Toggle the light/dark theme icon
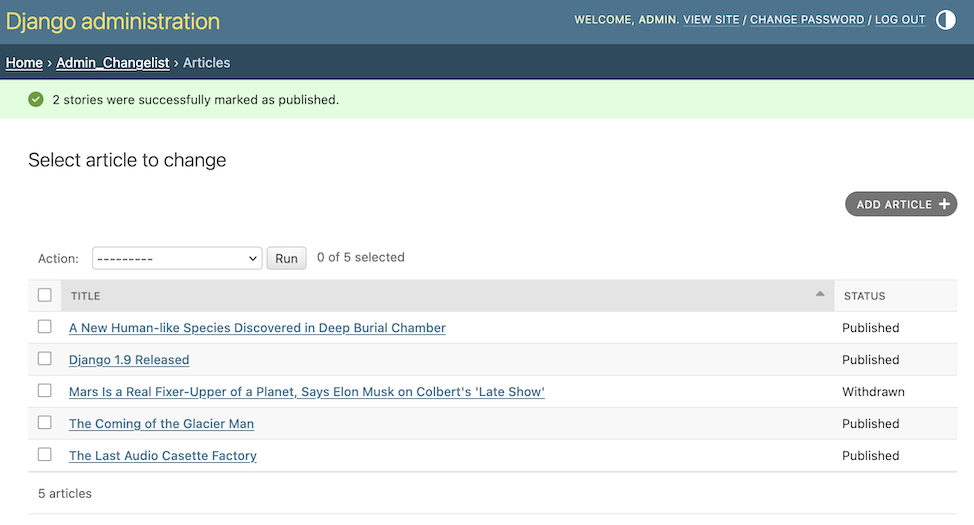Viewport: 974px width, 525px height. tap(945, 20)
